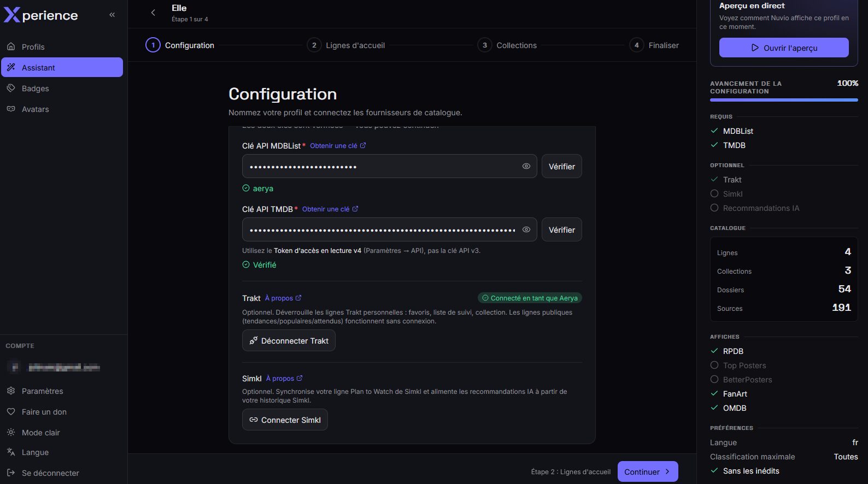The image size is (868, 484).
Task: Click the Connecter Simkl button
Action: 285,420
